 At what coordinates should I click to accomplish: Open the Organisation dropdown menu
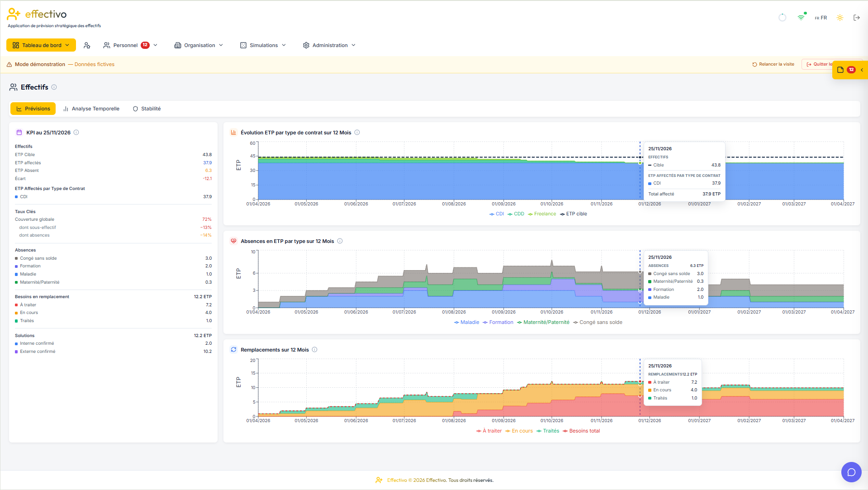click(199, 45)
